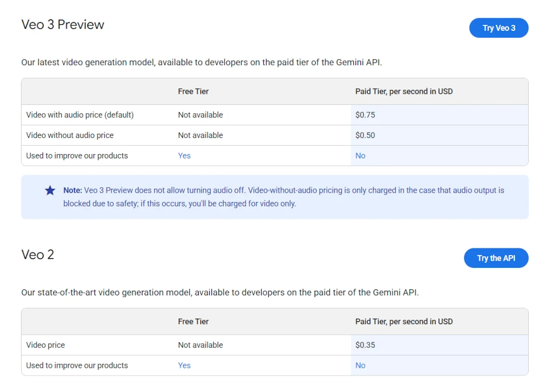Click the $0.75 price cell
Image resolution: width=552 pixels, height=392 pixels.
[439, 115]
